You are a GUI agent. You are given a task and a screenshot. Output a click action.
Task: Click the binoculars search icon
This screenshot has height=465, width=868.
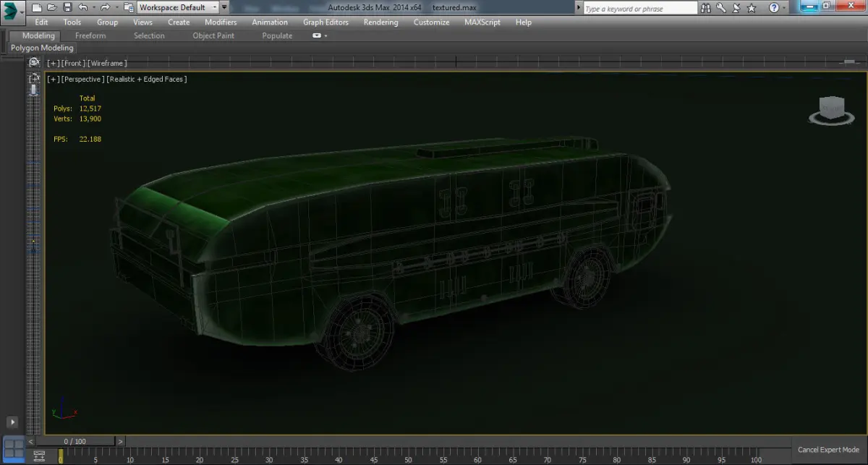tap(706, 8)
